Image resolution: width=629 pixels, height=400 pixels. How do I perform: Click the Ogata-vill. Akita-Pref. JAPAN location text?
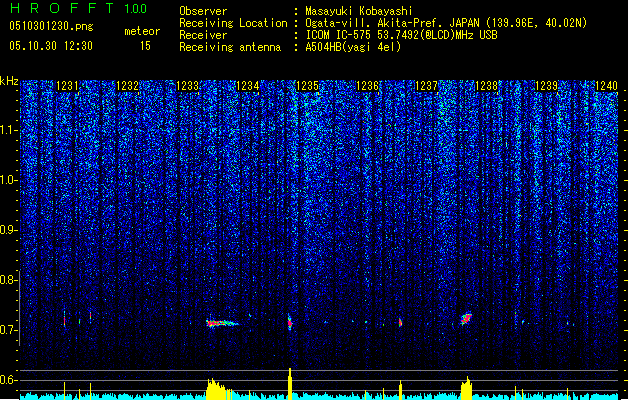(446, 23)
